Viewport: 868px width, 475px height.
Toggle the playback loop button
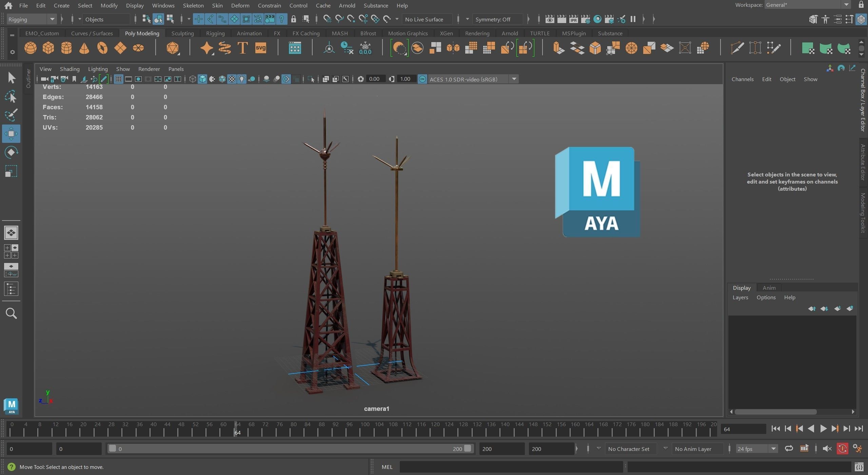tap(789, 449)
